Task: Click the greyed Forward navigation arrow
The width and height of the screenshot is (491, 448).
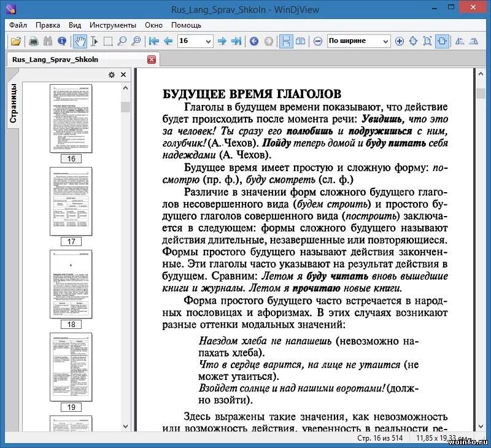Action: 269,41
